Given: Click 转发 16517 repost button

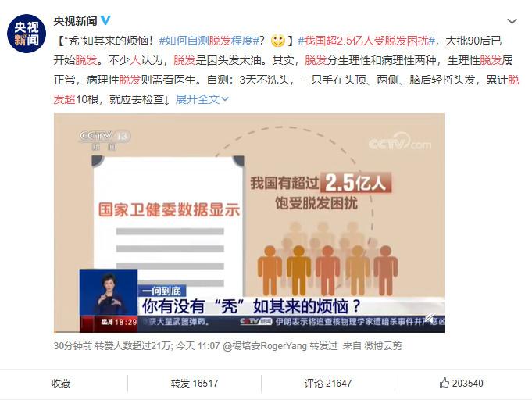Looking at the screenshot, I should pyautogui.click(x=195, y=384).
